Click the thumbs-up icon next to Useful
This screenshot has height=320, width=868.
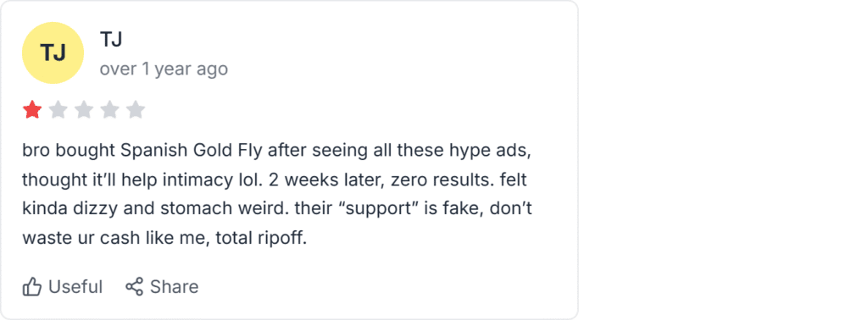click(x=32, y=287)
